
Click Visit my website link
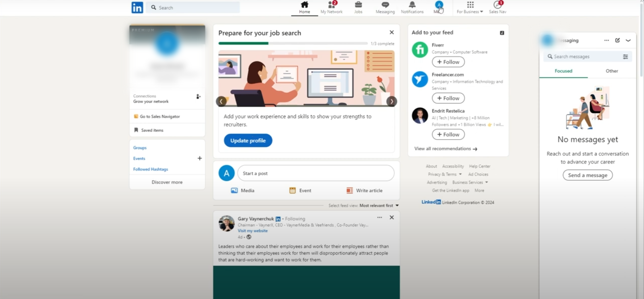pos(253,231)
